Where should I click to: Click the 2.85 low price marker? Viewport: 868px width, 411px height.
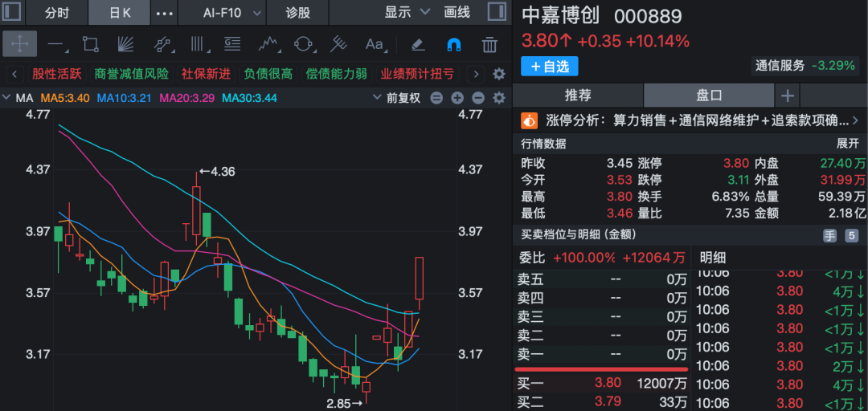[344, 404]
